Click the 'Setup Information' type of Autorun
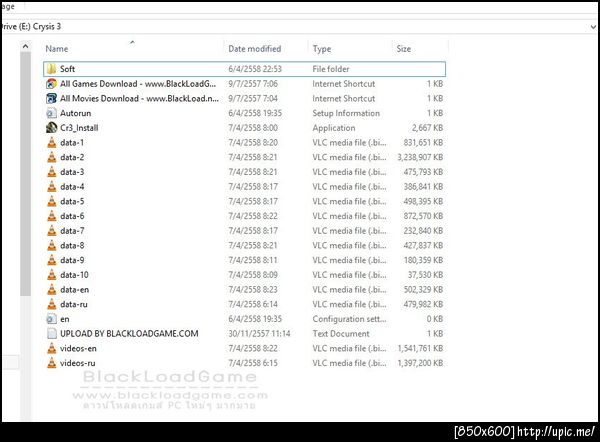600x442 pixels. (346, 113)
